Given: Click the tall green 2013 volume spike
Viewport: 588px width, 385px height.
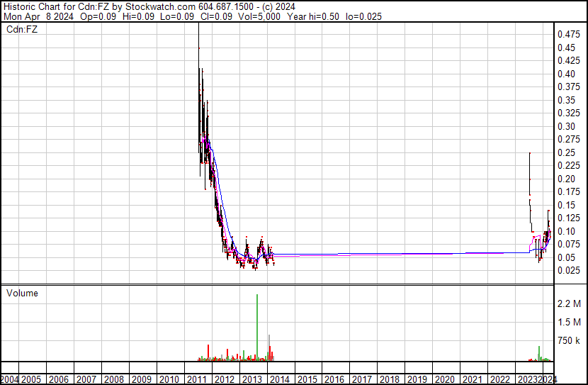Looking at the screenshot, I should pos(257,327).
